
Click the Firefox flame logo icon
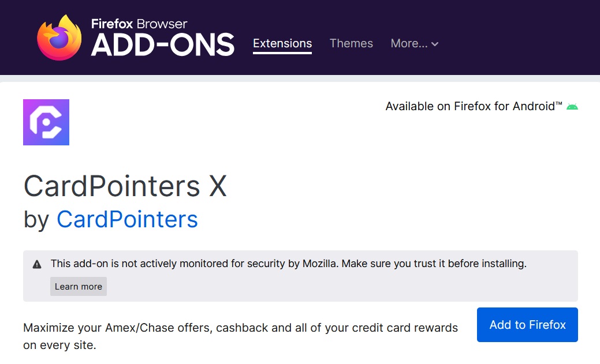tap(59, 37)
